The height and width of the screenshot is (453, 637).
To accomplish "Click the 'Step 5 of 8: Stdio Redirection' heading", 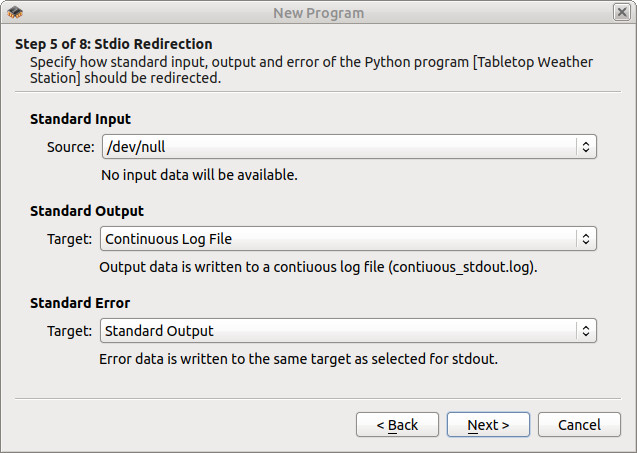I will tap(114, 44).
